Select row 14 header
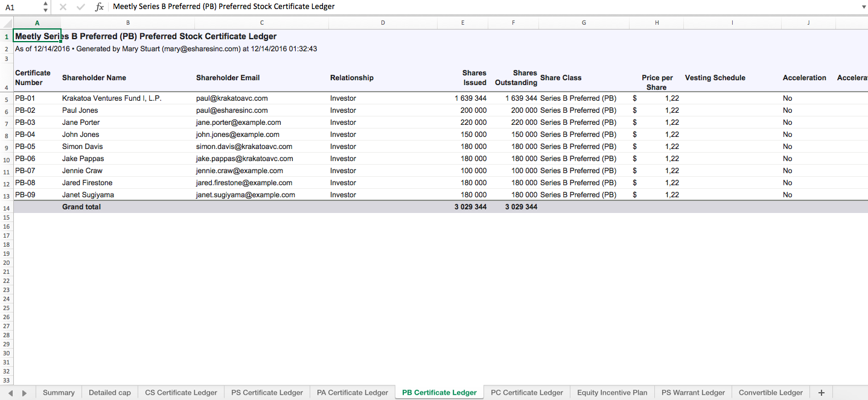Screen dimensions: 868x400 [7, 208]
